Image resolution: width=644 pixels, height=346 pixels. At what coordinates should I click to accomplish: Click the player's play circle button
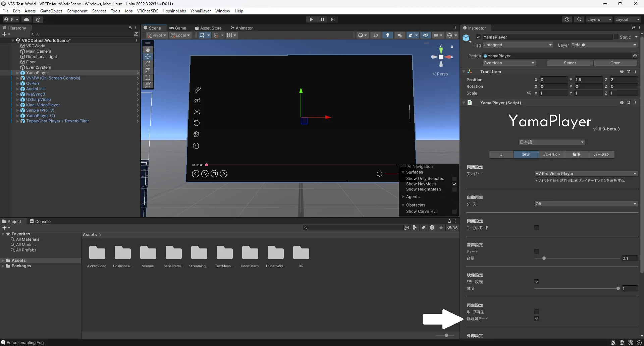pyautogui.click(x=205, y=174)
